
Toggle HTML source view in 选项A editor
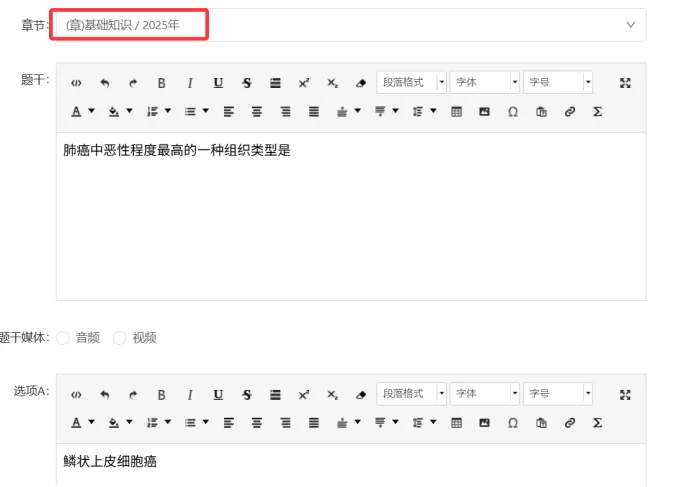pos(76,395)
